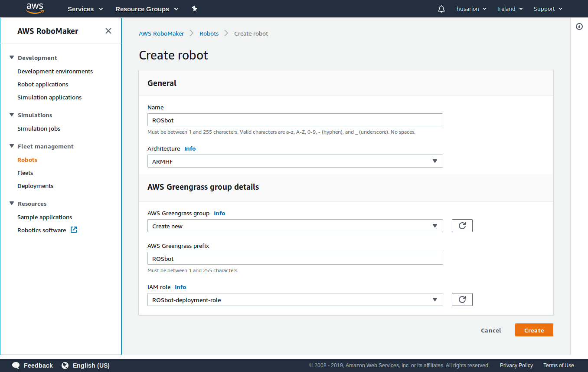
Task: Open the Privacy Policy link
Action: 516,365
